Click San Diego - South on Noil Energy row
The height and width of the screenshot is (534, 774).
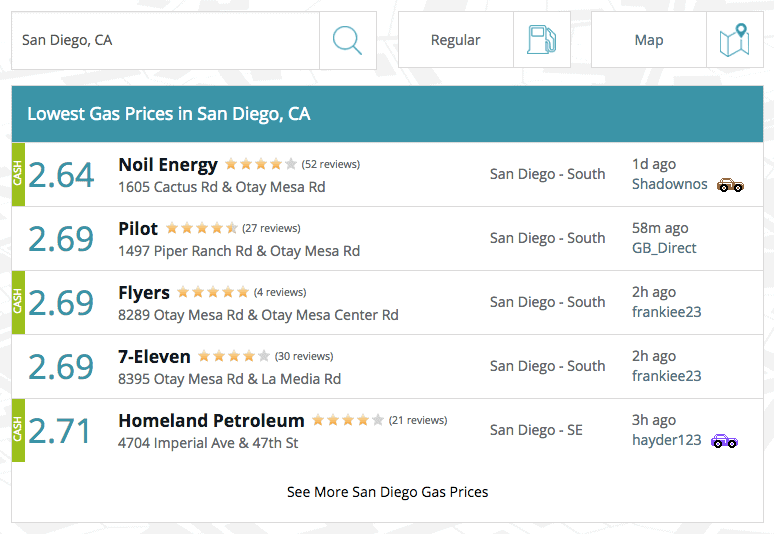(547, 174)
